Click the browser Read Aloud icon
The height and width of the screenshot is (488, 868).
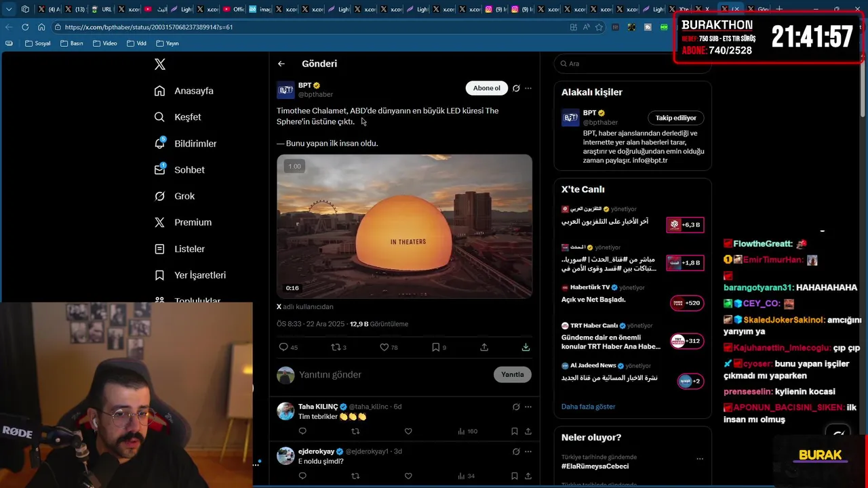pos(586,27)
